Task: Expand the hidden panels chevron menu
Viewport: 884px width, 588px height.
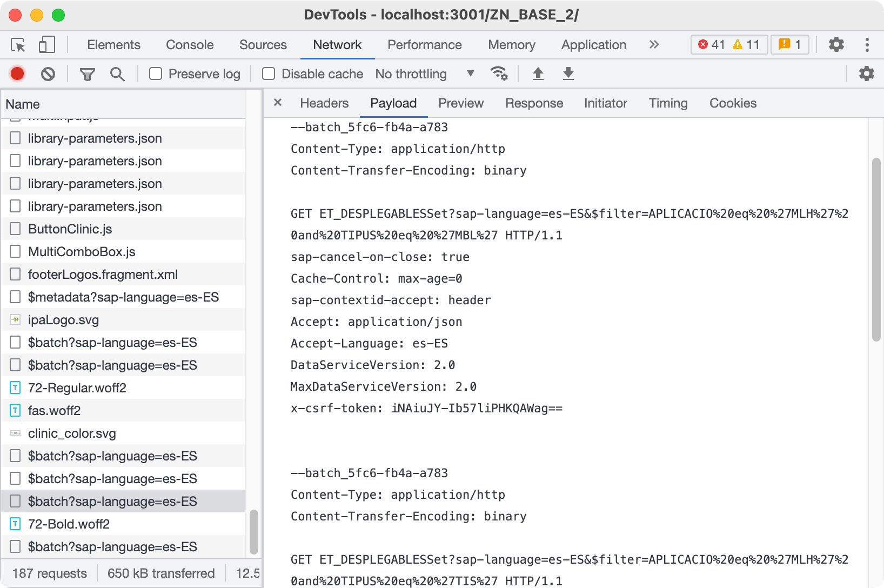Action: click(654, 45)
